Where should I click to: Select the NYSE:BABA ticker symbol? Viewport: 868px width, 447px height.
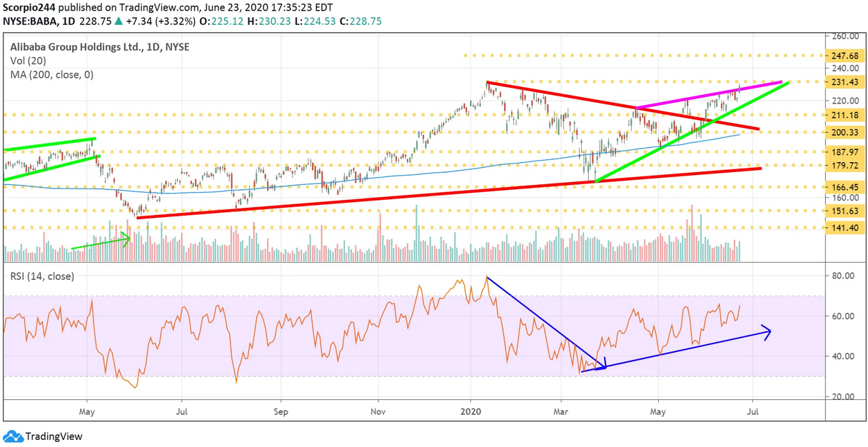coord(33,21)
